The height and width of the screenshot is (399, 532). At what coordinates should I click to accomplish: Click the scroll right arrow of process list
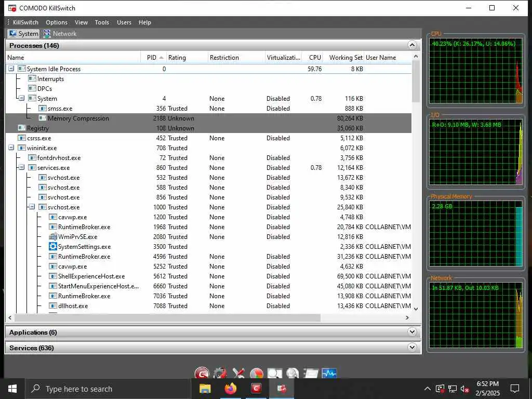coord(407,317)
